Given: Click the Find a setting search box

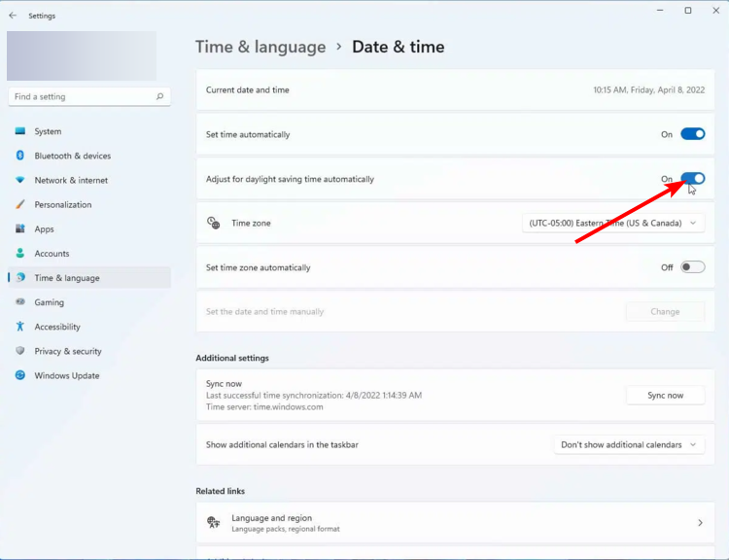Looking at the screenshot, I should tap(89, 96).
